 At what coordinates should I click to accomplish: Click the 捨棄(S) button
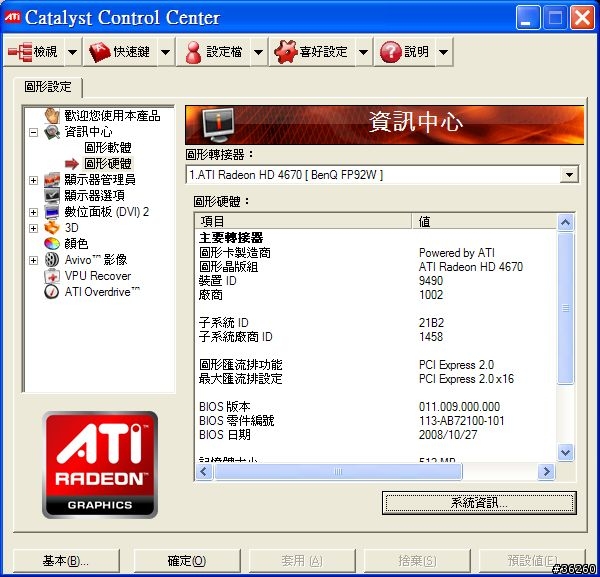pyautogui.click(x=417, y=561)
